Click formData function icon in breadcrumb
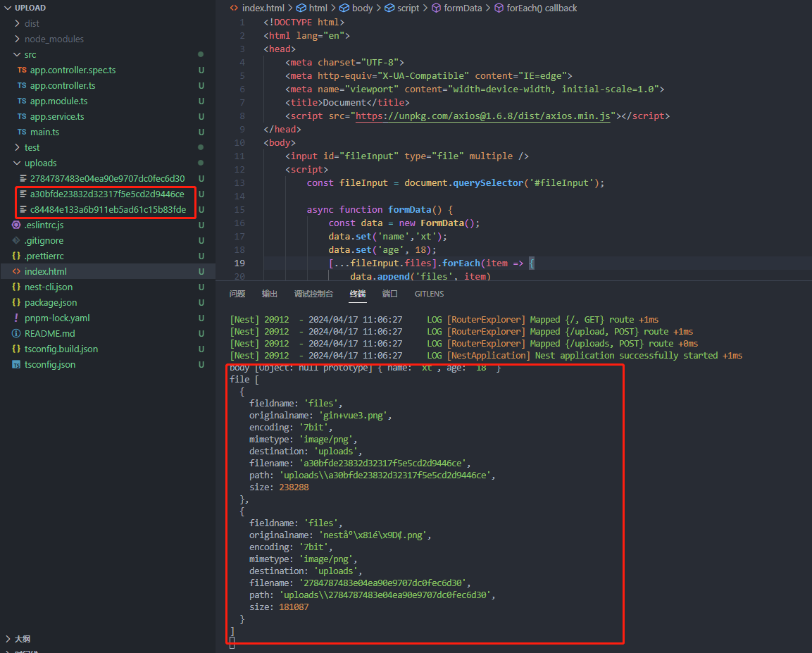 pyautogui.click(x=437, y=8)
